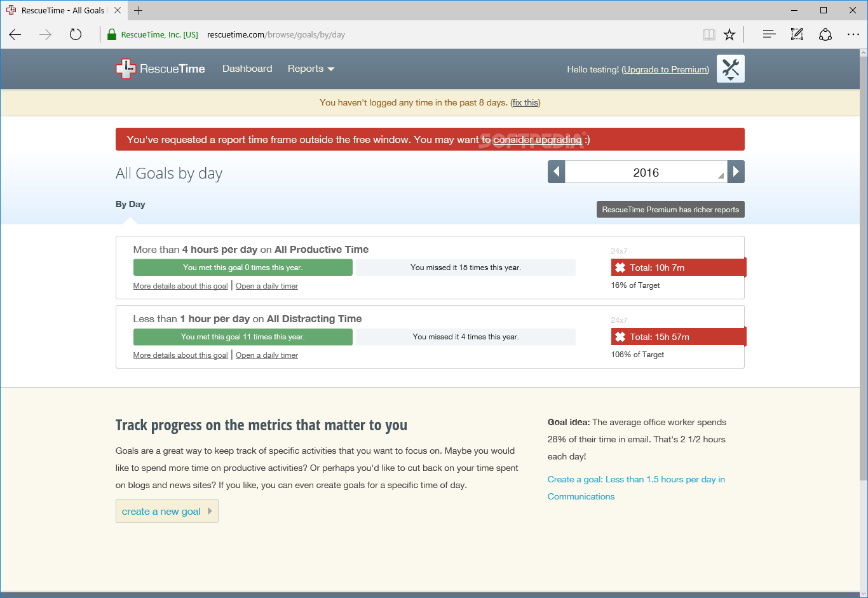The width and height of the screenshot is (868, 598).
Task: Go back to the previous browser page
Action: (15, 34)
